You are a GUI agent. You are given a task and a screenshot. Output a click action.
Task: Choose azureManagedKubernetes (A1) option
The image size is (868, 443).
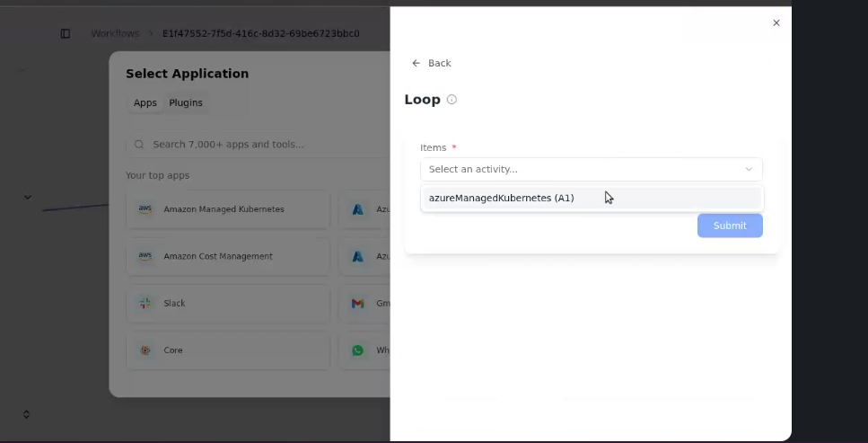[501, 198]
